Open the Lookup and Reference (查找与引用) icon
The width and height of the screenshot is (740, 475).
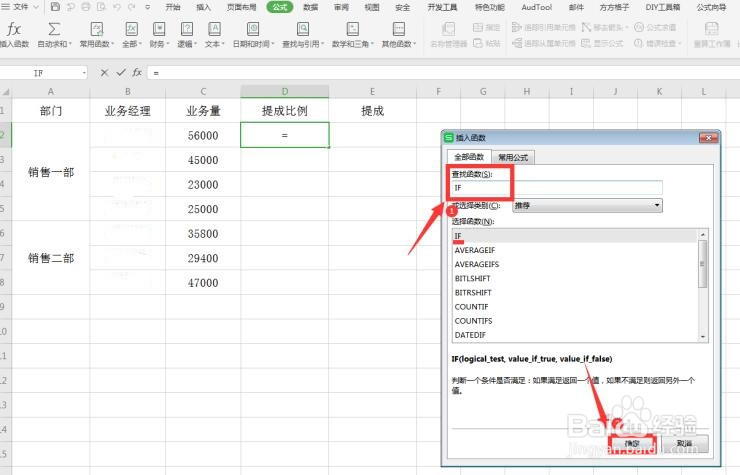pyautogui.click(x=303, y=29)
